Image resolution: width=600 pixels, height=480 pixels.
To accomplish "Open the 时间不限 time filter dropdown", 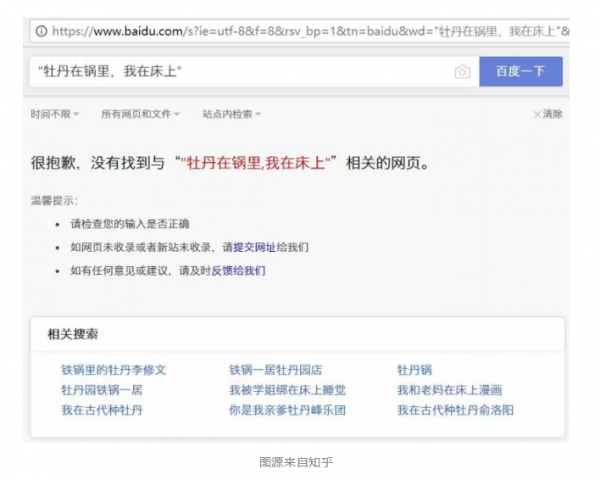I will (x=55, y=114).
